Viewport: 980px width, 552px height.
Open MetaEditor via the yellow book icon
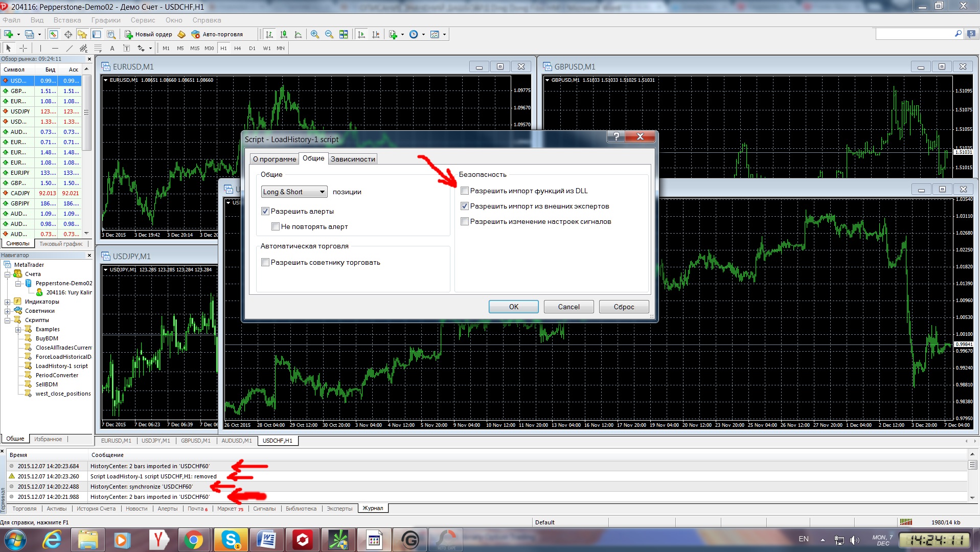tap(181, 34)
